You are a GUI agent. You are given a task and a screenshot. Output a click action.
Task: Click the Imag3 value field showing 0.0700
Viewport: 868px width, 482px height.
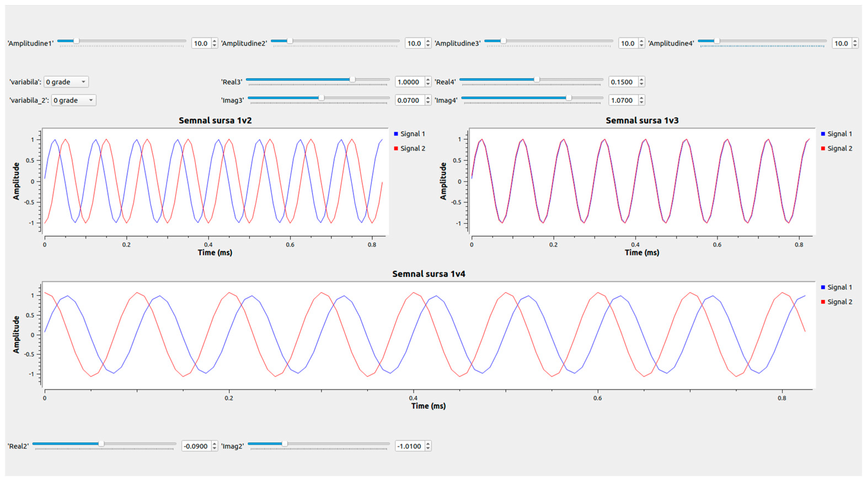point(408,100)
